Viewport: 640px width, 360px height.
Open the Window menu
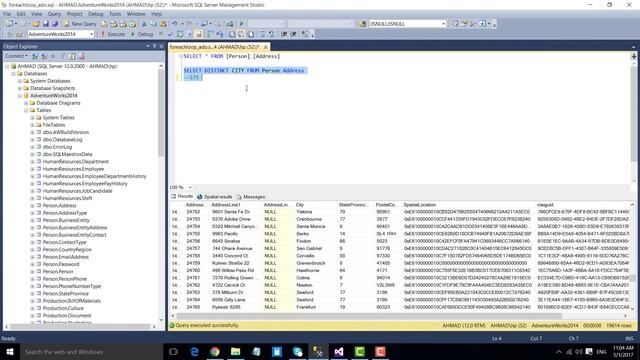[x=136, y=14]
